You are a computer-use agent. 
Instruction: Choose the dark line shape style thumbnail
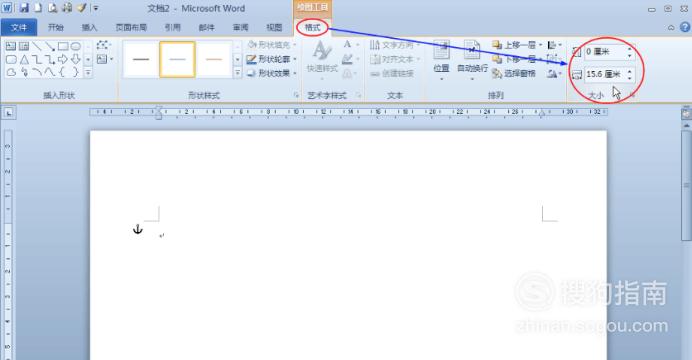(x=141, y=59)
